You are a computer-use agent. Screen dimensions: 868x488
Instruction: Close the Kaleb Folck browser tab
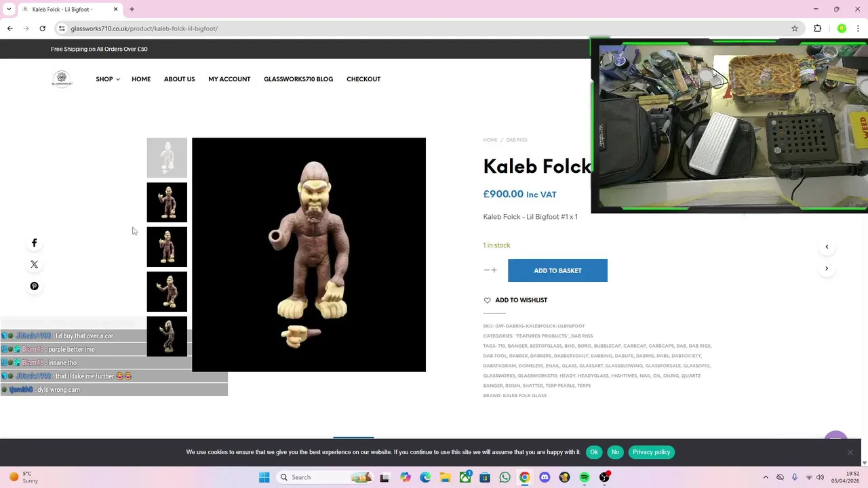point(115,9)
